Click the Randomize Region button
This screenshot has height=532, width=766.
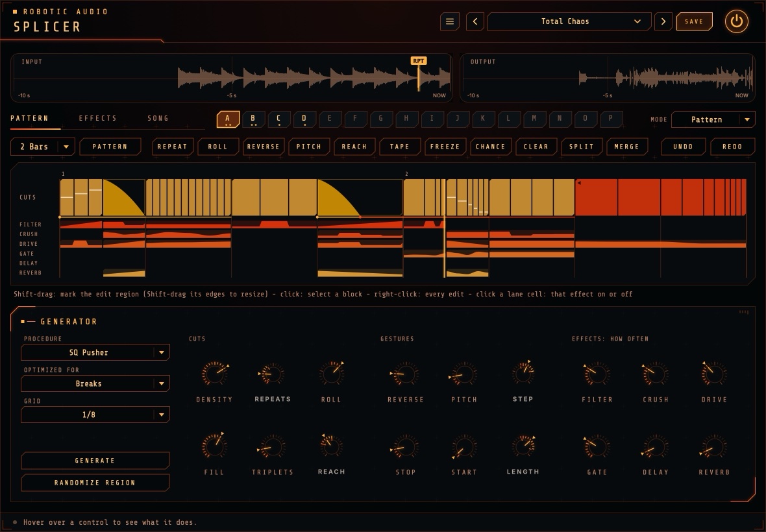(95, 482)
